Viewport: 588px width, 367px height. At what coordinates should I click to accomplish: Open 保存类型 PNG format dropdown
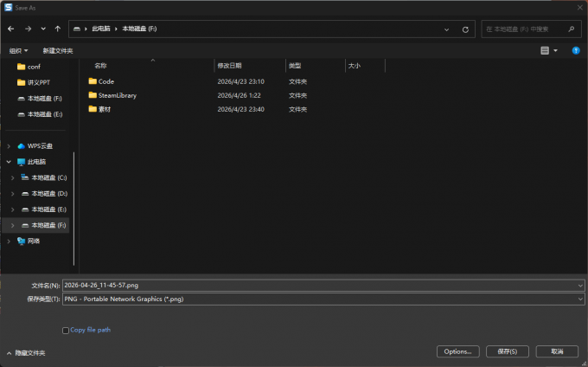coord(323,299)
